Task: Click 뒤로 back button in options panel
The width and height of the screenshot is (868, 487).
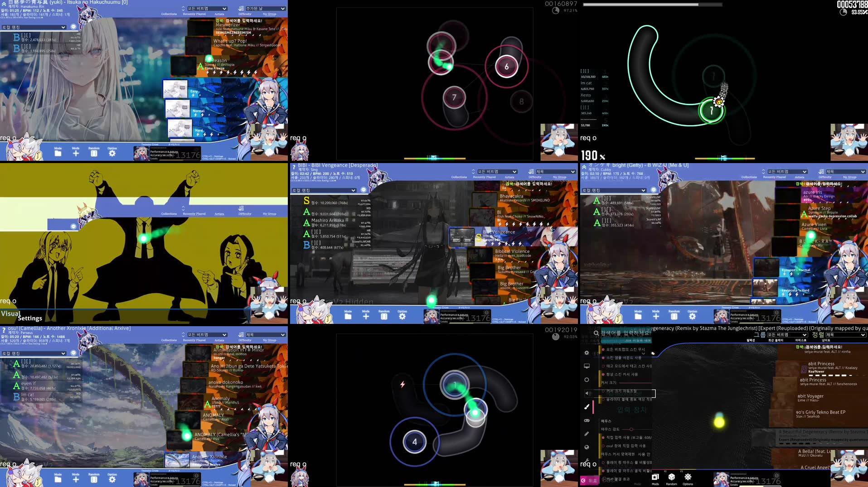Action: click(x=590, y=480)
